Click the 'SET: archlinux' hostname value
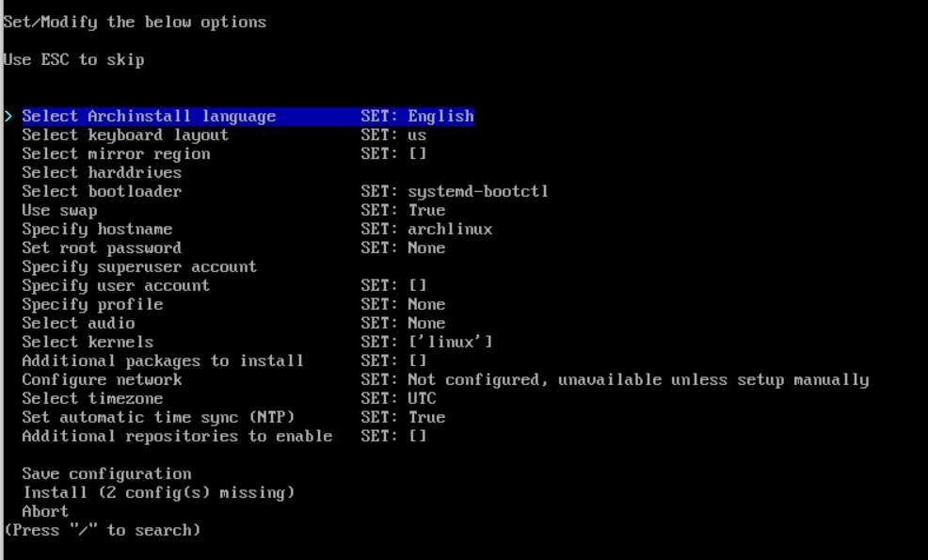Viewport: 928px width, 560px height. pyautogui.click(x=426, y=229)
